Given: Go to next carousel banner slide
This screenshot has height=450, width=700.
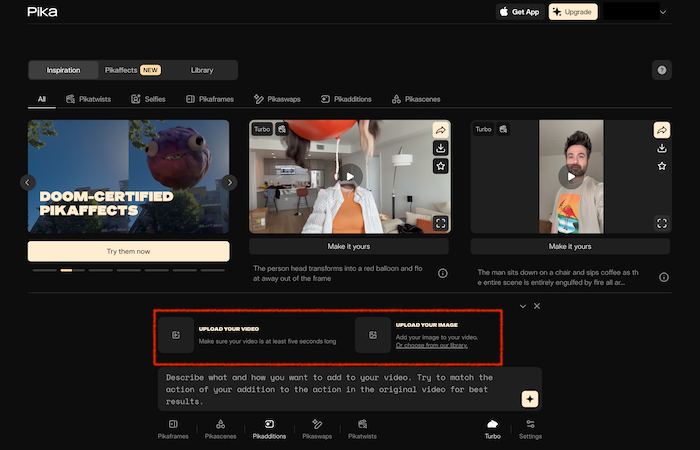Looking at the screenshot, I should (x=229, y=182).
